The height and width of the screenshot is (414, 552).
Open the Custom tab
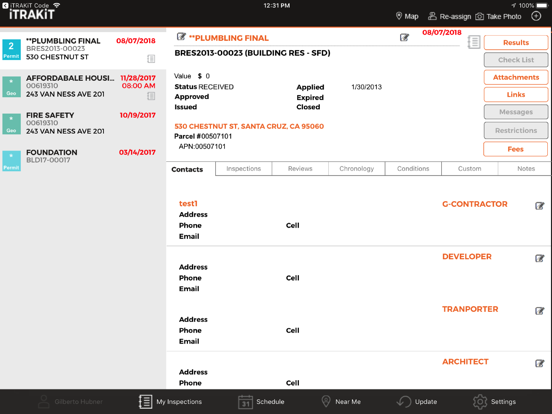click(x=470, y=169)
